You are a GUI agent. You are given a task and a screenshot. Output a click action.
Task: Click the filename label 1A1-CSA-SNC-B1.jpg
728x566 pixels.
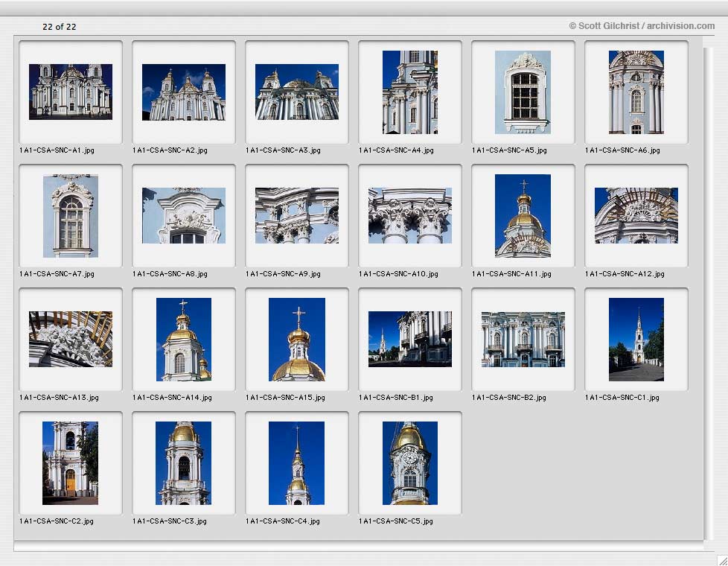(396, 397)
